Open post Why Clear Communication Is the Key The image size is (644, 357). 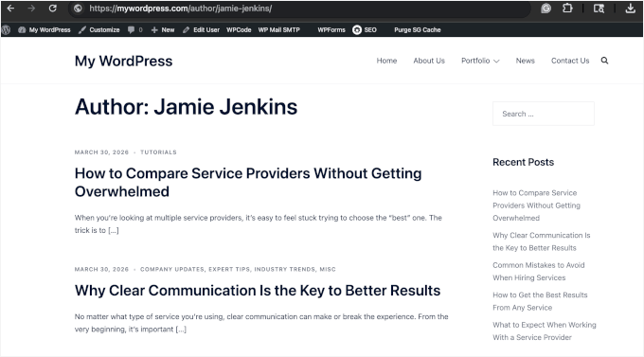click(x=258, y=291)
